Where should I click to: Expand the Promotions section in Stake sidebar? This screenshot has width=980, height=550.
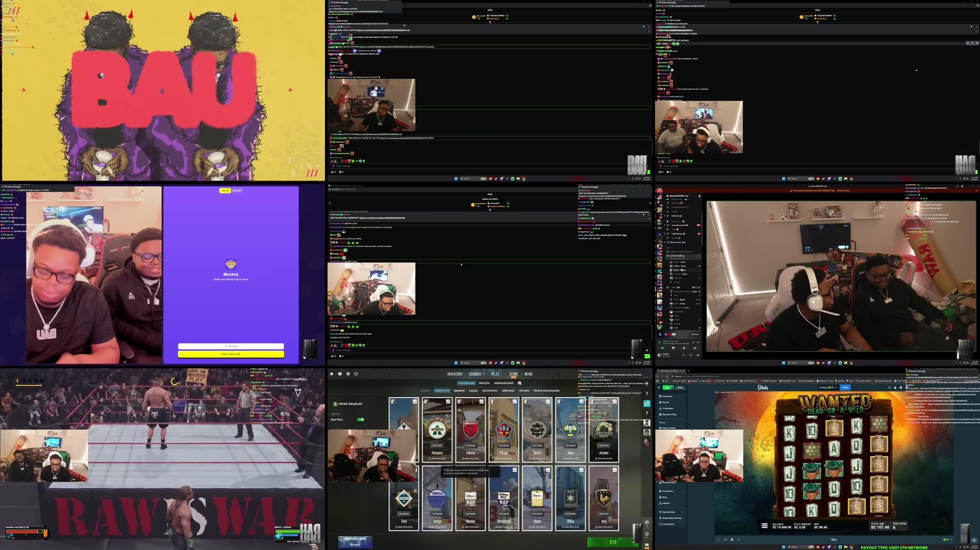[x=668, y=491]
